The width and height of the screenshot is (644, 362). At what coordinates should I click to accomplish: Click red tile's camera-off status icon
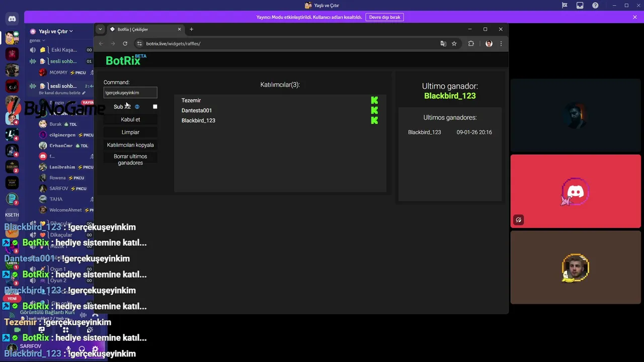pos(518,220)
